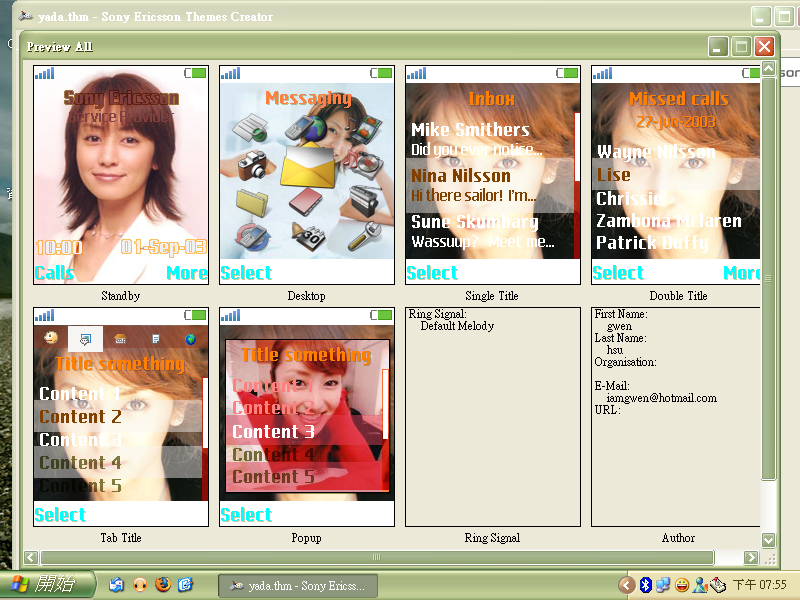Click the calendar with bell icon

[x=308, y=236]
